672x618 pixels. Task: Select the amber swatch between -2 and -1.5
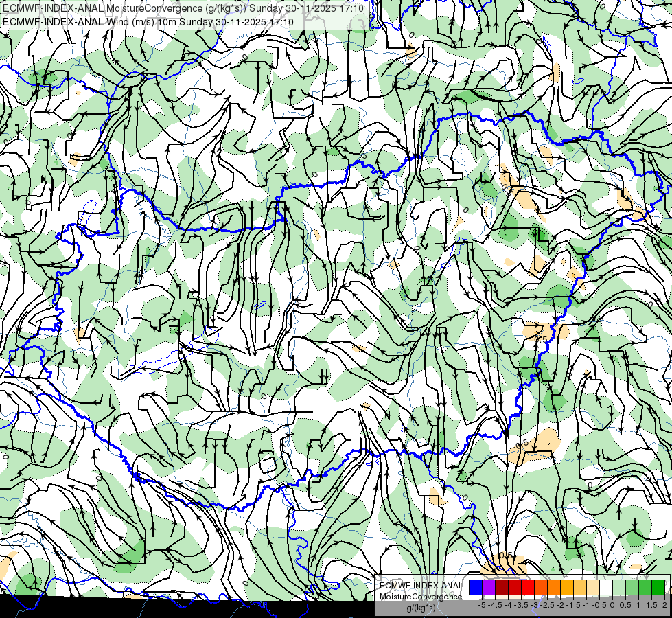point(567,588)
